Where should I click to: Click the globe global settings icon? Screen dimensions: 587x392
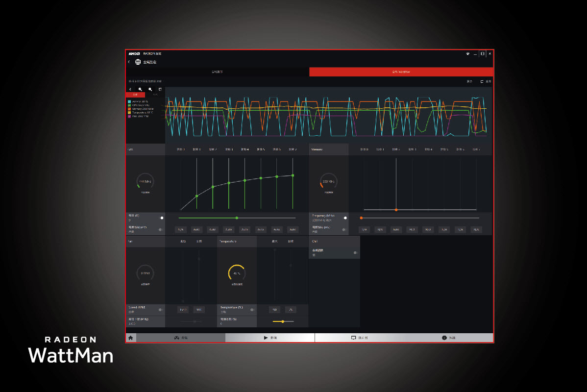[x=138, y=62]
